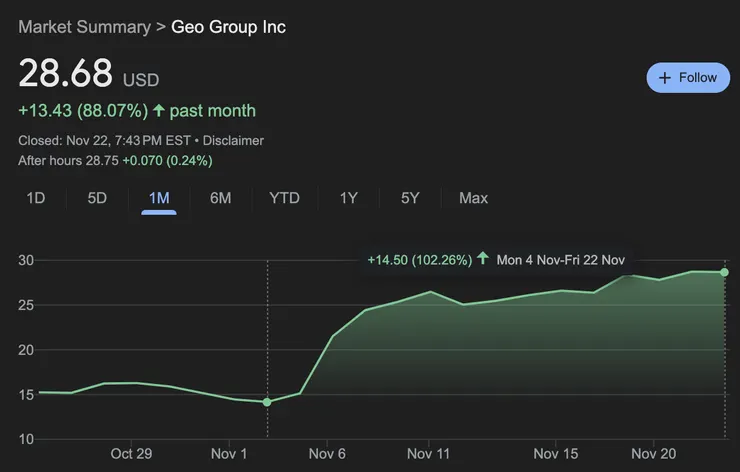The width and height of the screenshot is (740, 472).
Task: Click the Closed: Nov 22, 7:43 PM EST text
Action: (104, 141)
